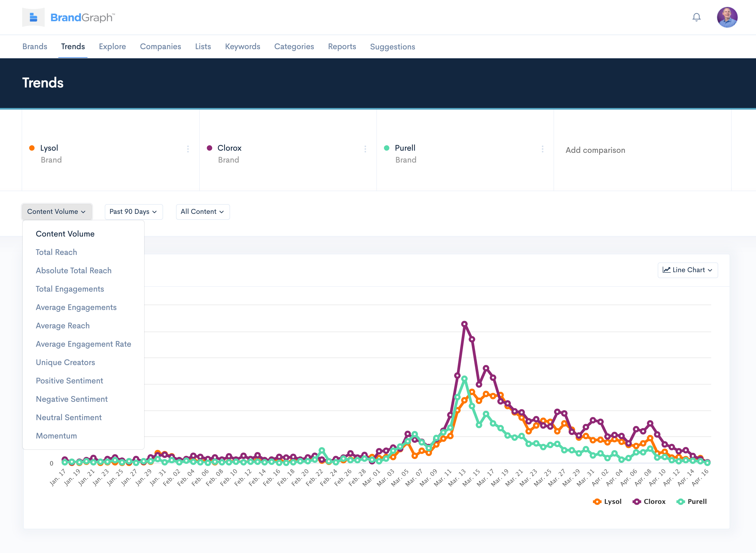Switch to the Keywords tab

(242, 46)
